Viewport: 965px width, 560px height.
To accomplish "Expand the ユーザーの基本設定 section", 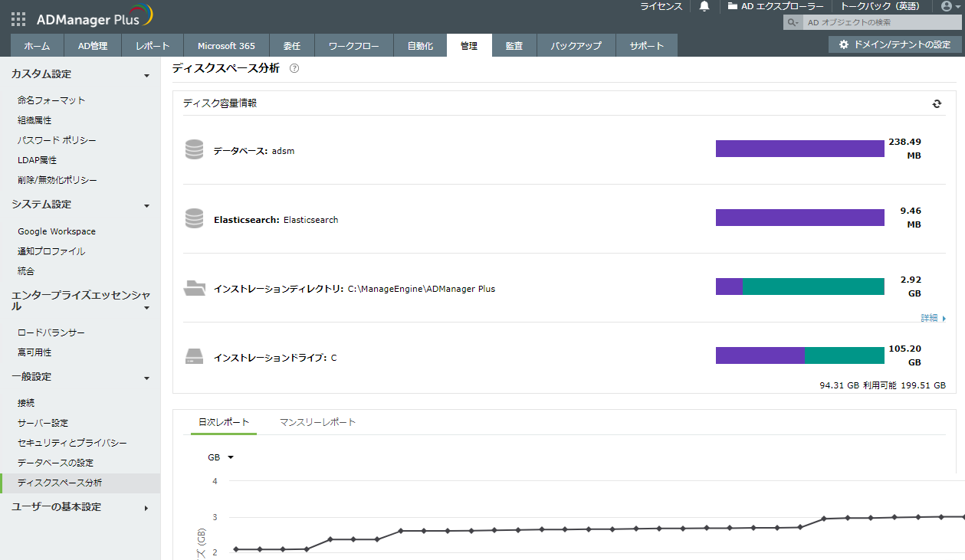I will pos(146,508).
